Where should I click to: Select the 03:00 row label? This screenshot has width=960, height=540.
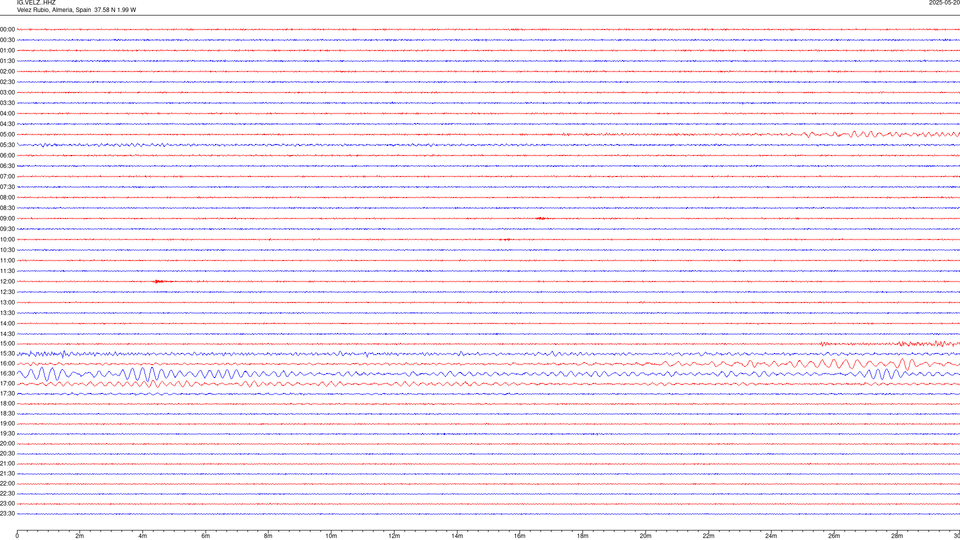pyautogui.click(x=7, y=92)
